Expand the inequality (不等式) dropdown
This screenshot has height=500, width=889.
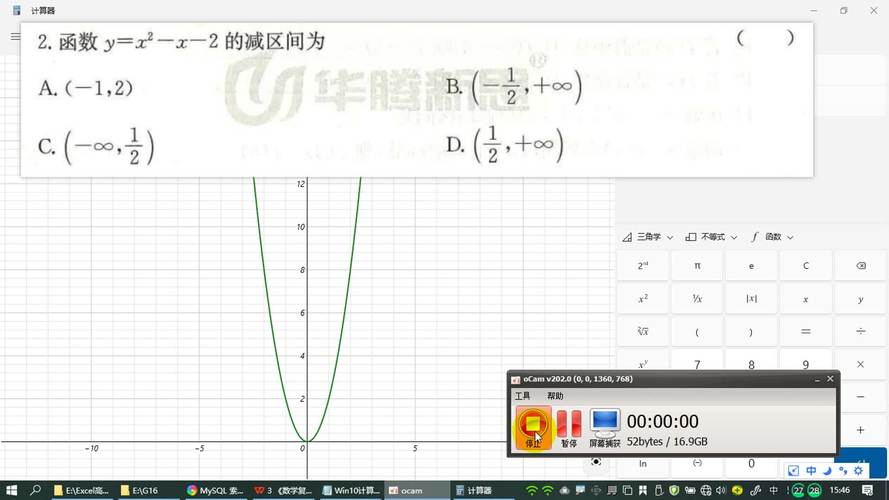point(711,237)
